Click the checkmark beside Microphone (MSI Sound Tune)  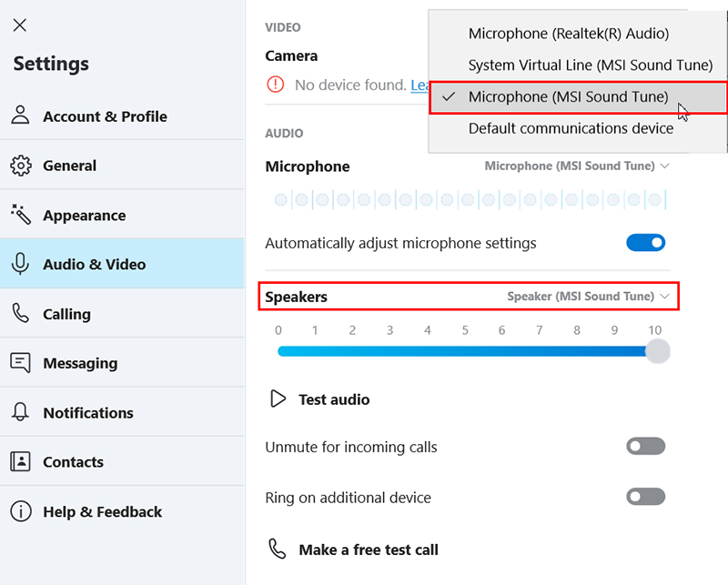click(449, 96)
